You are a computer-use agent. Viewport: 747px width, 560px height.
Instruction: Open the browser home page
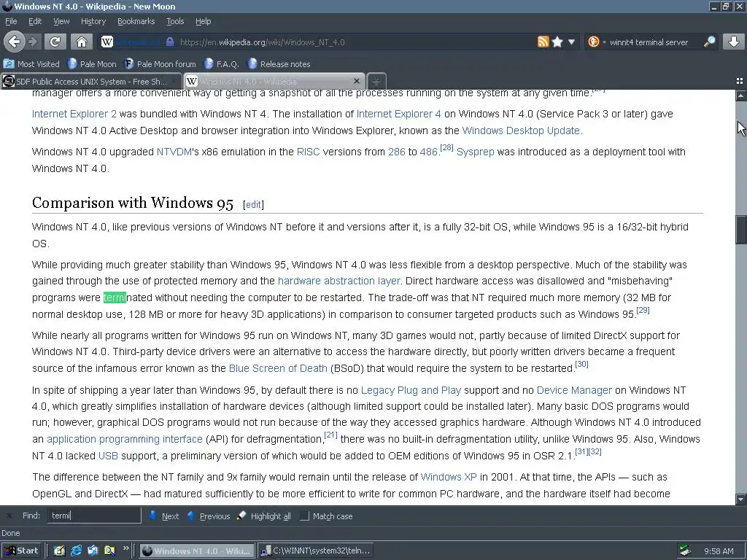tap(82, 42)
